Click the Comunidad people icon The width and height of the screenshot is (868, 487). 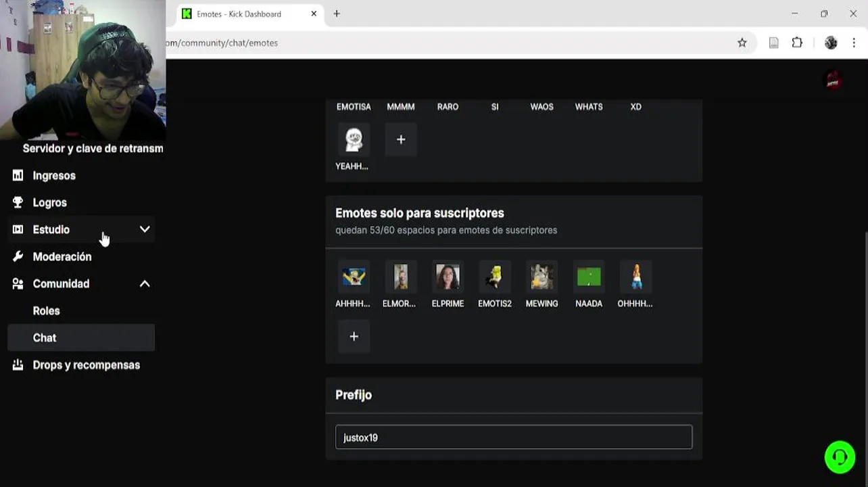[18, 284]
